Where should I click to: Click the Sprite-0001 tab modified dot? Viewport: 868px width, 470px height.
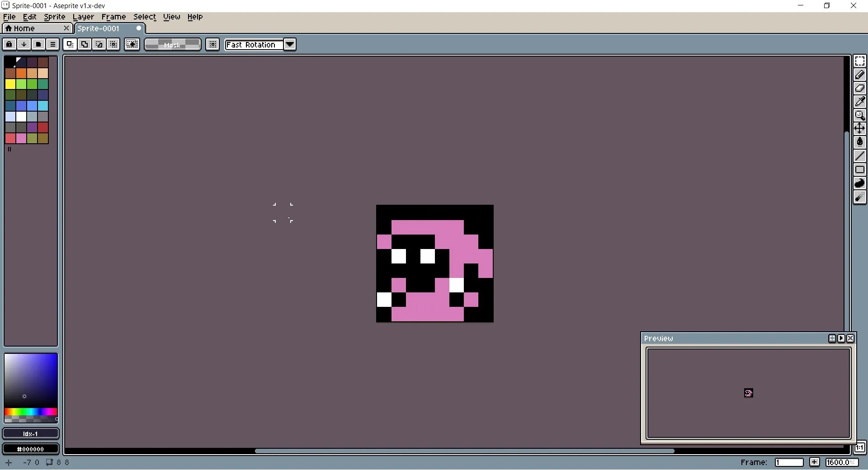pos(139,28)
